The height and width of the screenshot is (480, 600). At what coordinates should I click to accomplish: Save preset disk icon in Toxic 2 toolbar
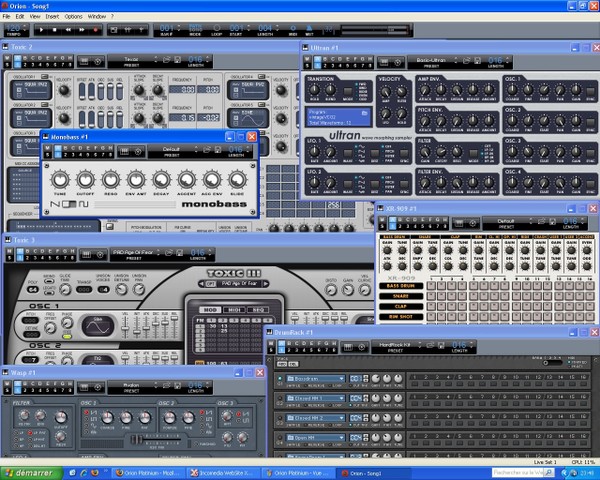(177, 60)
